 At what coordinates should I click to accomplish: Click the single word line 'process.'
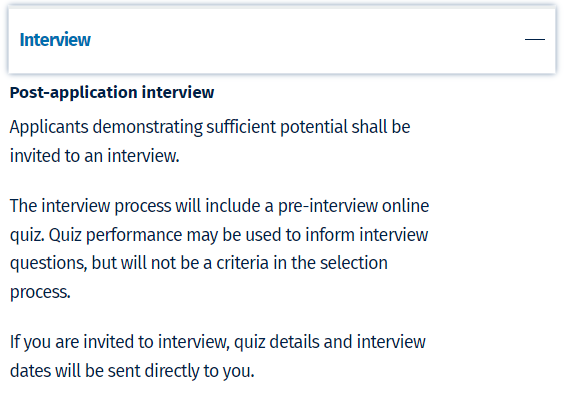pos(40,292)
